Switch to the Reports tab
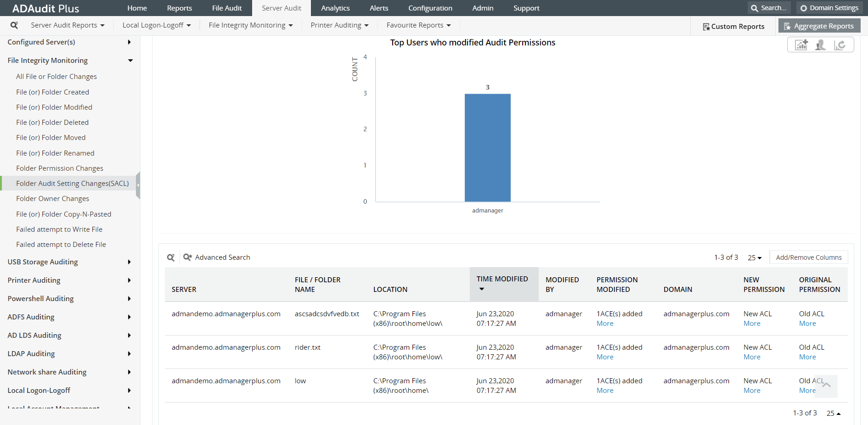868x425 pixels. tap(180, 8)
